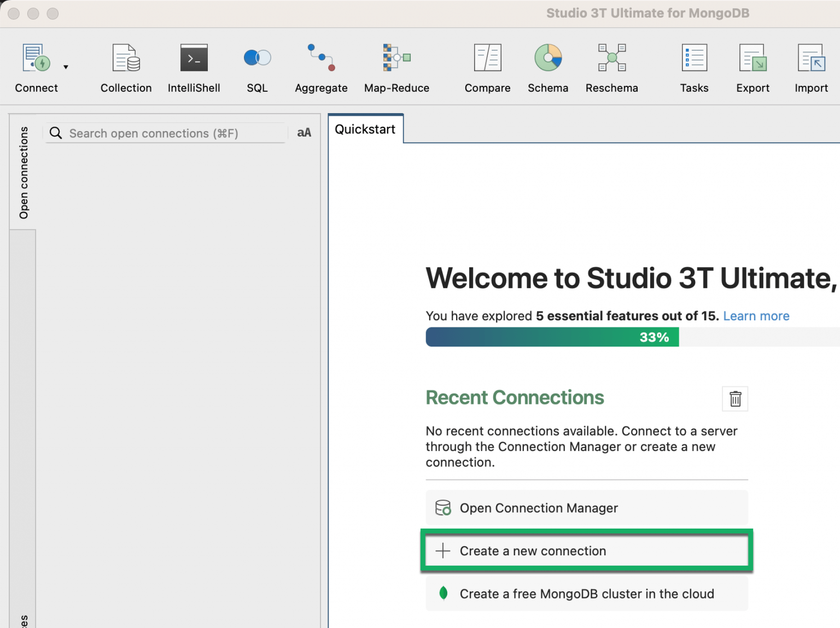The width and height of the screenshot is (840, 628).
Task: Launch the Map-Reduce tool
Action: [x=396, y=66]
